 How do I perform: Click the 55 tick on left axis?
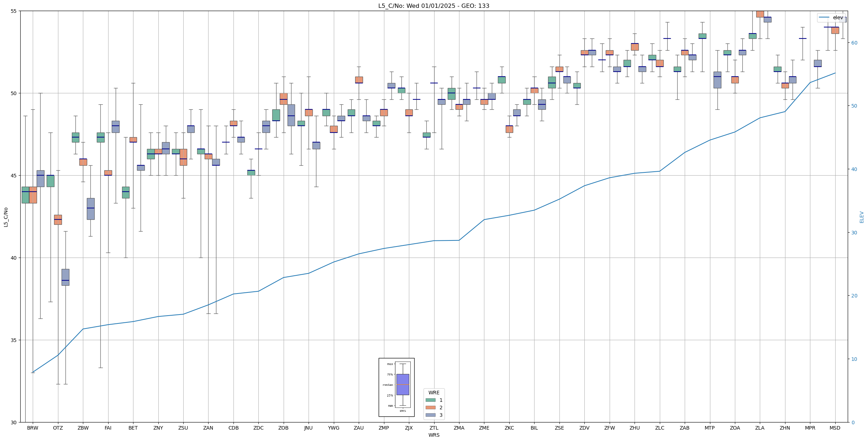[14, 11]
